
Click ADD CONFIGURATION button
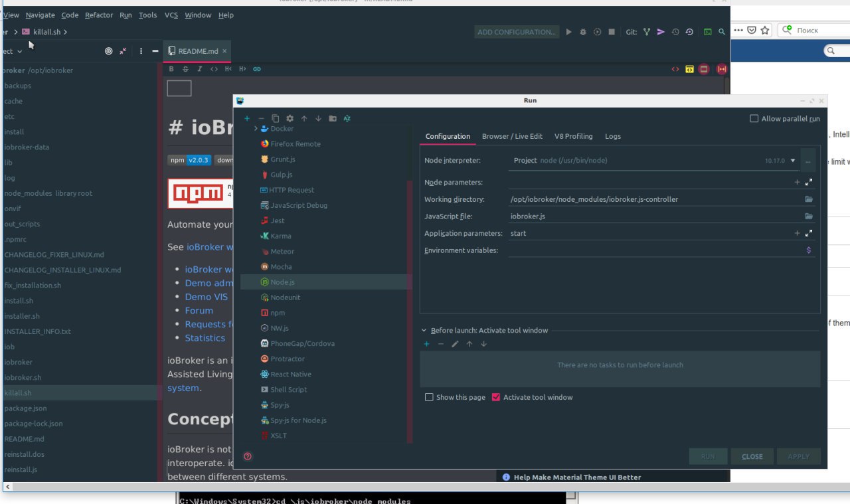tap(516, 32)
